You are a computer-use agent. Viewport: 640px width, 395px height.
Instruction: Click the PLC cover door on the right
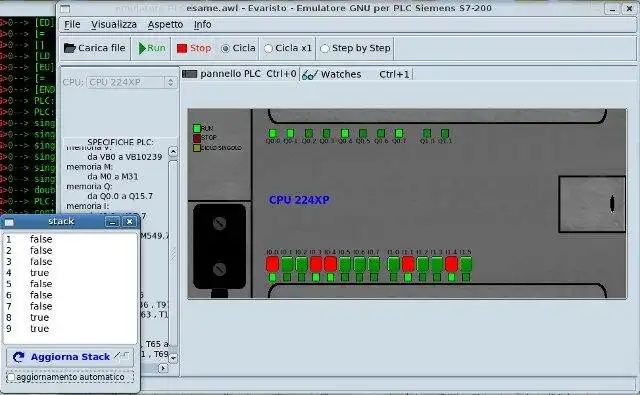(x=592, y=204)
